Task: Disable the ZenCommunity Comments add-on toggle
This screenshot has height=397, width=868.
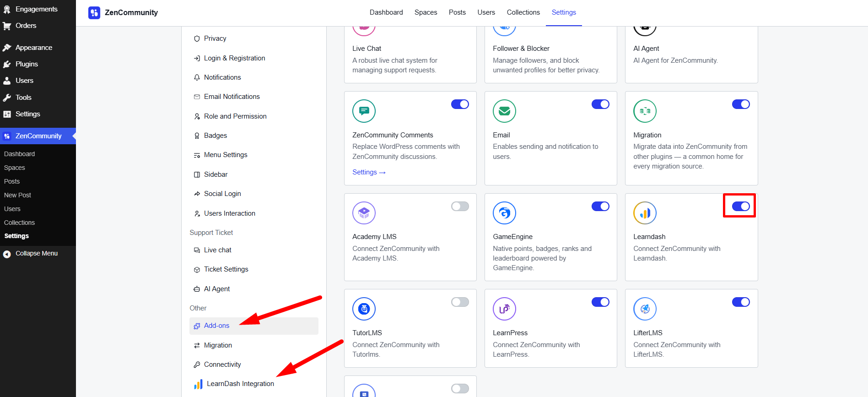Action: coord(460,104)
